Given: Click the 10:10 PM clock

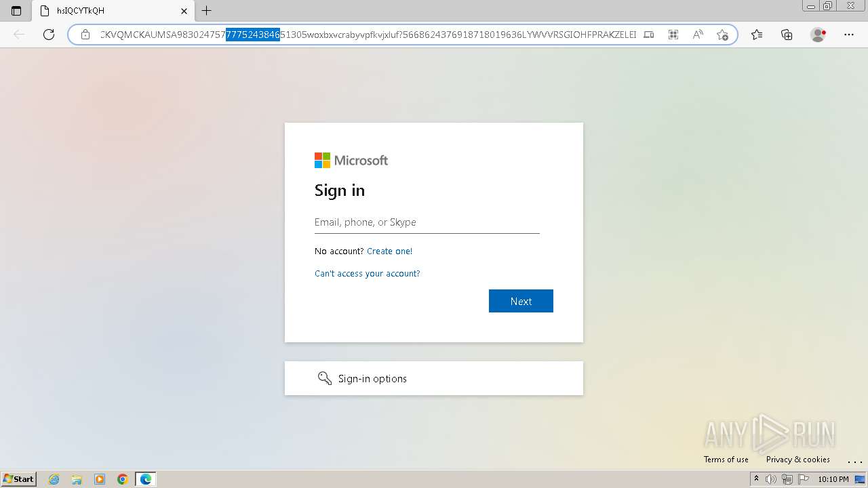Looking at the screenshot, I should point(833,479).
